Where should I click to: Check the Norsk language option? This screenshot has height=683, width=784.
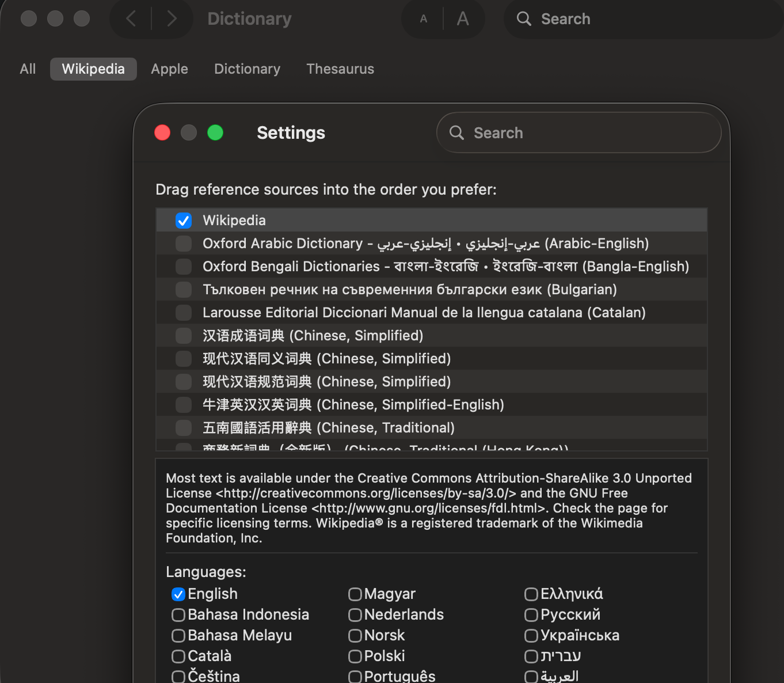click(x=355, y=636)
